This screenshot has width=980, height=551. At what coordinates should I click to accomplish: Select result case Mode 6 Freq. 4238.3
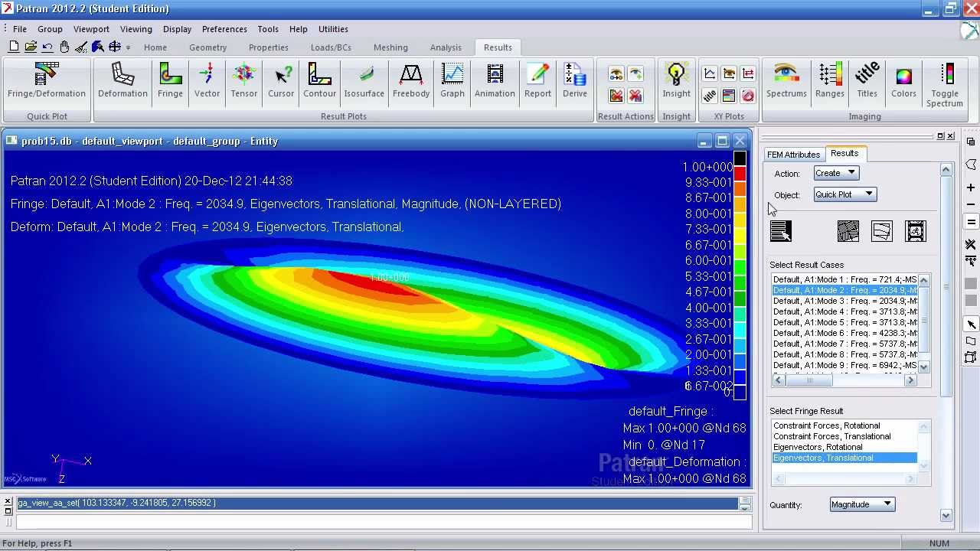point(844,333)
